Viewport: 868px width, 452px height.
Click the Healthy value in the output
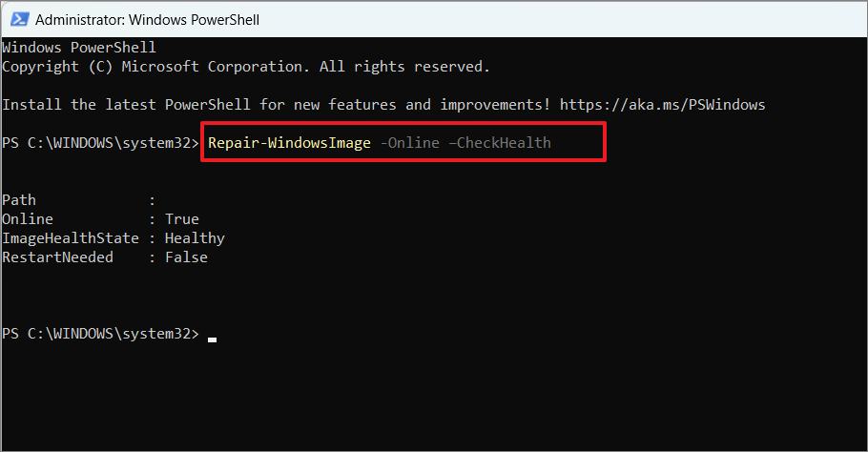click(195, 238)
